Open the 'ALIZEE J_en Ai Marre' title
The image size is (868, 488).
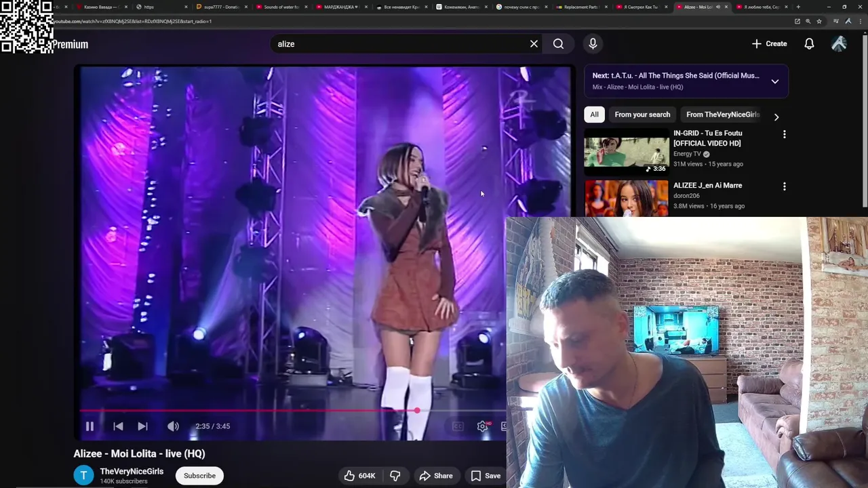click(707, 186)
